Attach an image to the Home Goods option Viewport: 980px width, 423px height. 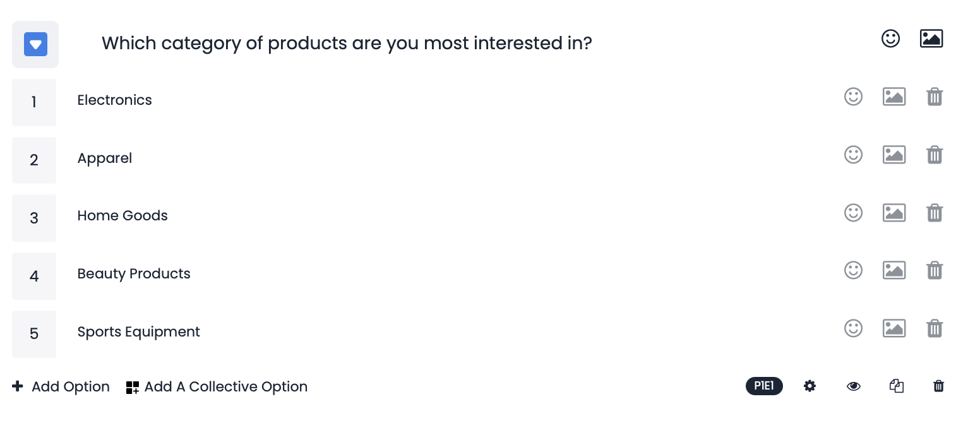pyautogui.click(x=894, y=213)
